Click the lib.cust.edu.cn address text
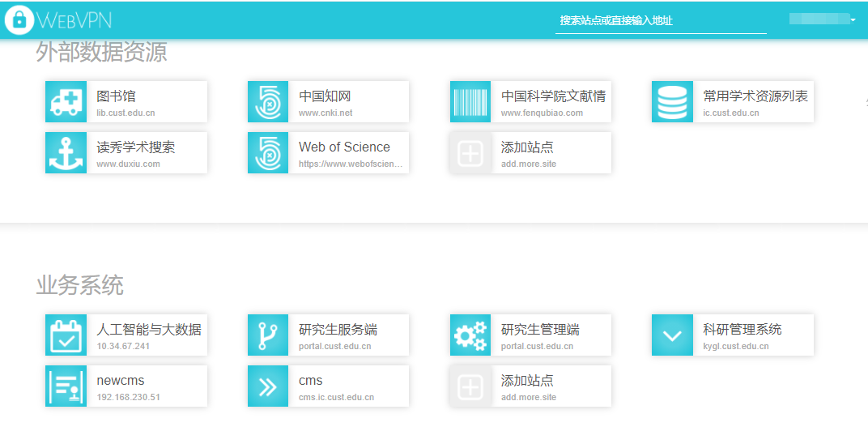 click(x=126, y=113)
